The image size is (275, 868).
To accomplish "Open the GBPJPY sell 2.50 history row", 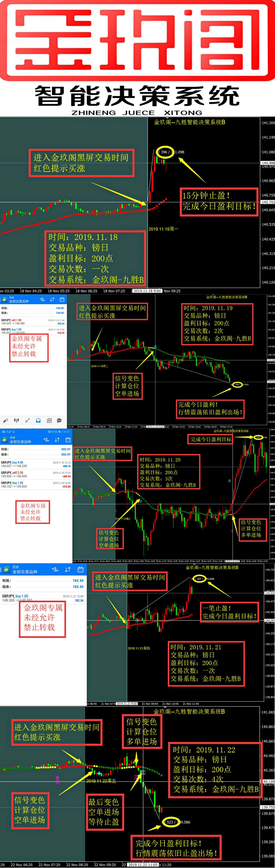I will (36, 475).
